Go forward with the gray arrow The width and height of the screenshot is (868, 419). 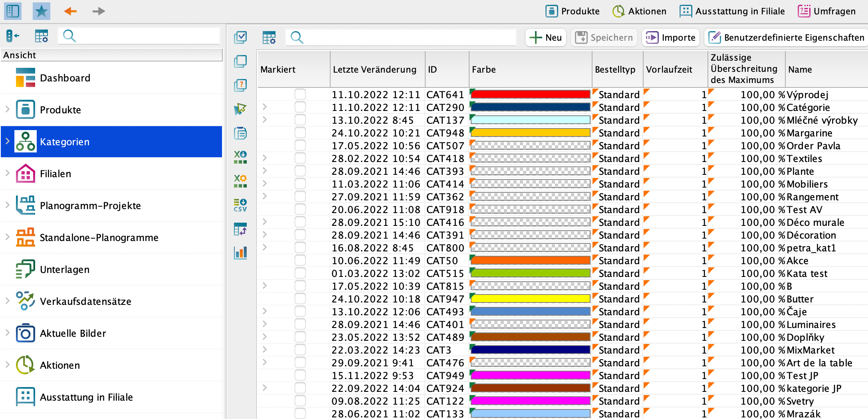pyautogui.click(x=99, y=11)
